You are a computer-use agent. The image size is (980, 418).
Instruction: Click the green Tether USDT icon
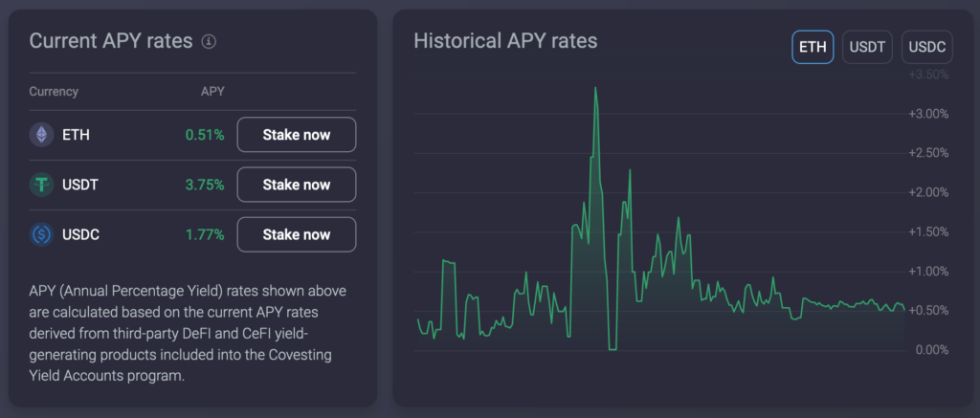tap(41, 185)
